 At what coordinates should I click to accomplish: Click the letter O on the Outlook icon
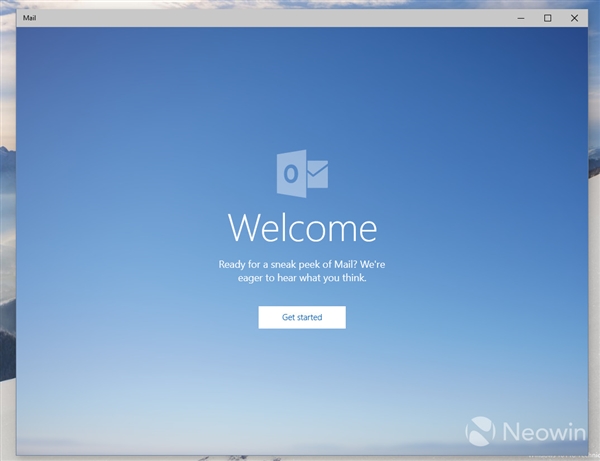pos(290,174)
